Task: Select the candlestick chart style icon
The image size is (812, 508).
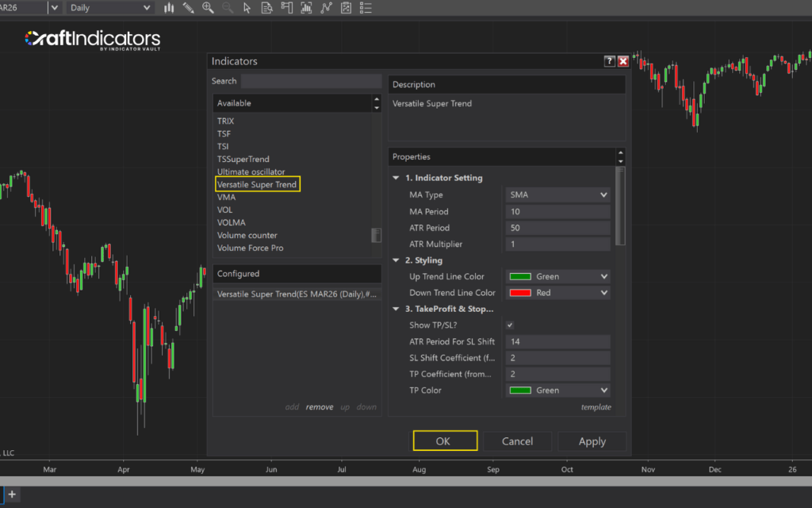Action: [169, 8]
